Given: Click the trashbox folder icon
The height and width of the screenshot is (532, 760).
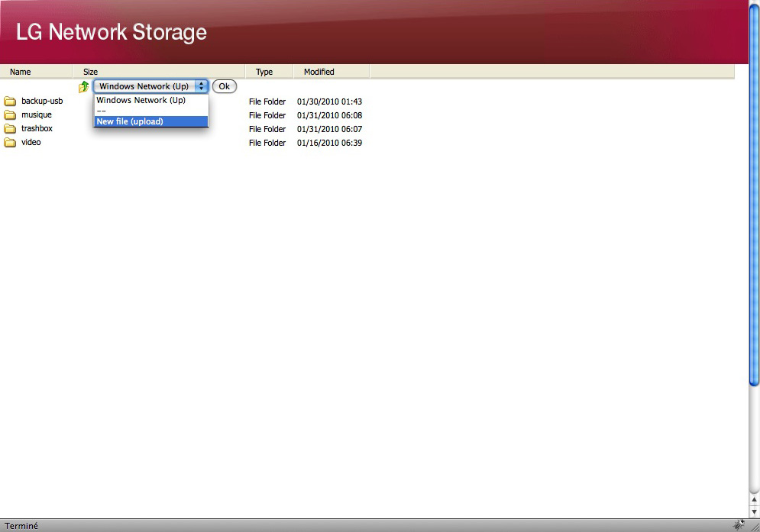Looking at the screenshot, I should (x=10, y=129).
